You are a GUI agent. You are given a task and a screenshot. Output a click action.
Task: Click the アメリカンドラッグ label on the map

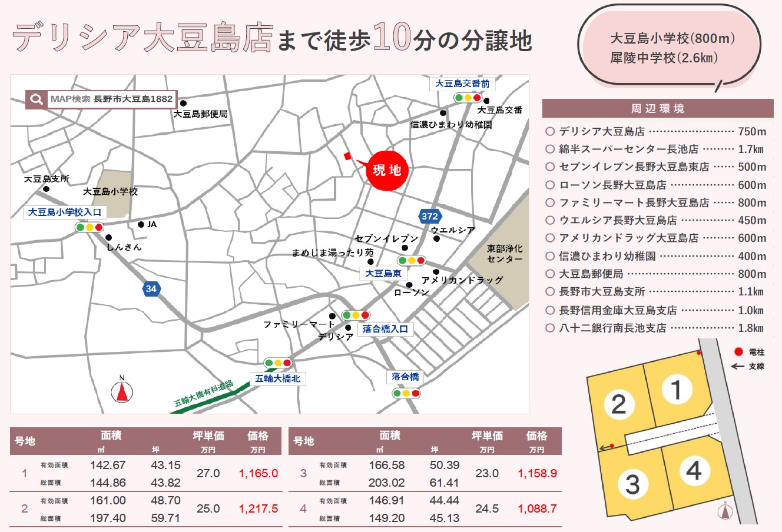pos(462,280)
